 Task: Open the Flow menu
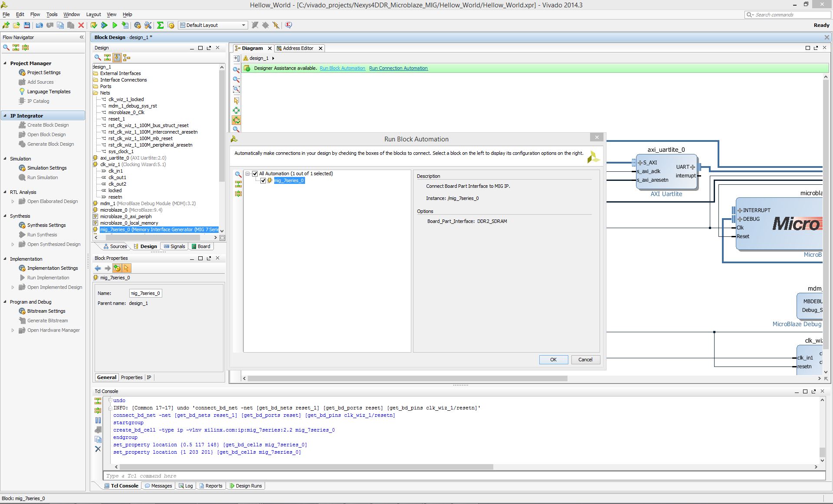click(x=35, y=14)
